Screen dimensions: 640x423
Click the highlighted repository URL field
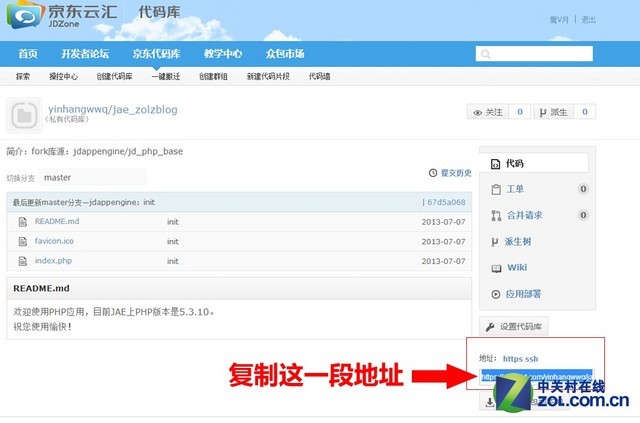[x=536, y=376]
